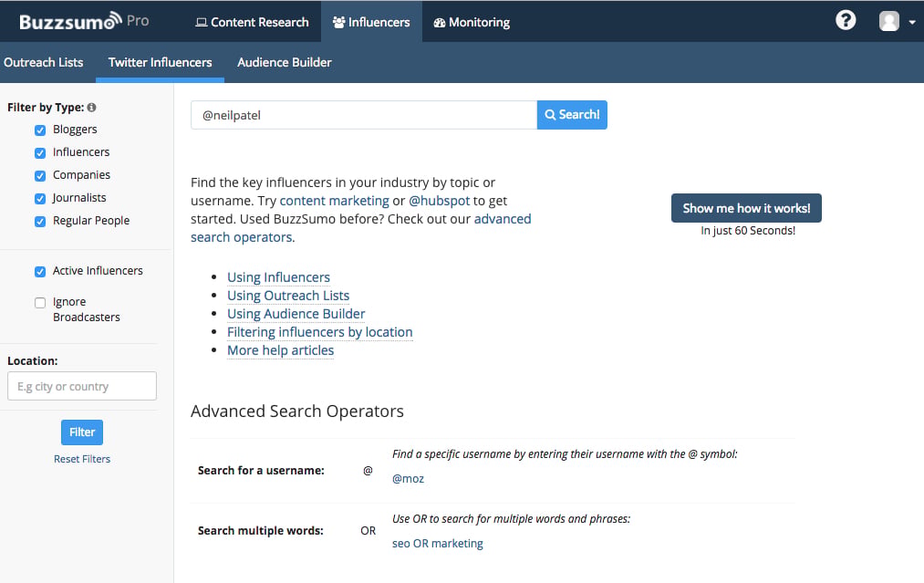The width and height of the screenshot is (924, 583).
Task: Click the Reset Filters link
Action: click(82, 459)
